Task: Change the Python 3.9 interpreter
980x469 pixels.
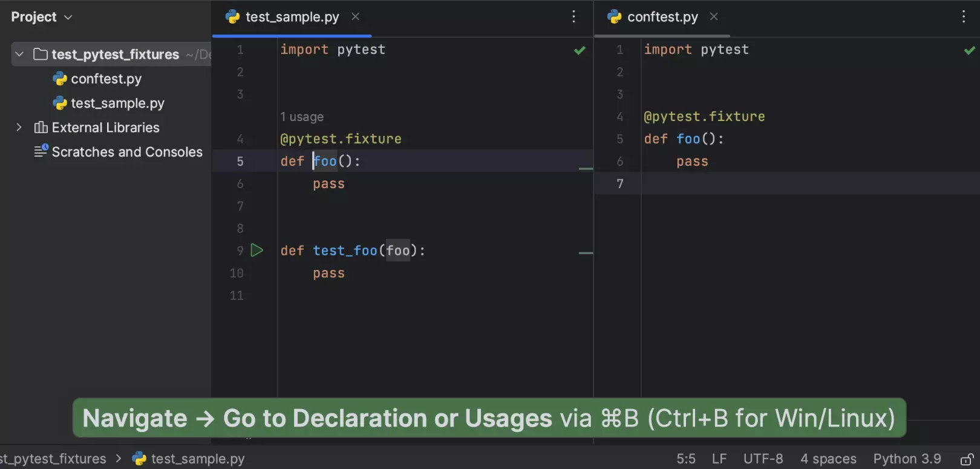Action: tap(906, 459)
